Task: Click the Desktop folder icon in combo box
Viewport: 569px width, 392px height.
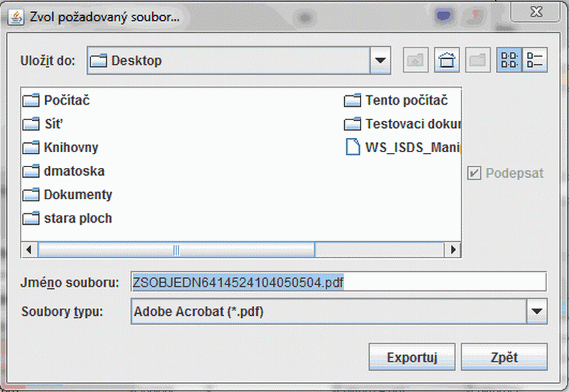Action: tap(98, 60)
